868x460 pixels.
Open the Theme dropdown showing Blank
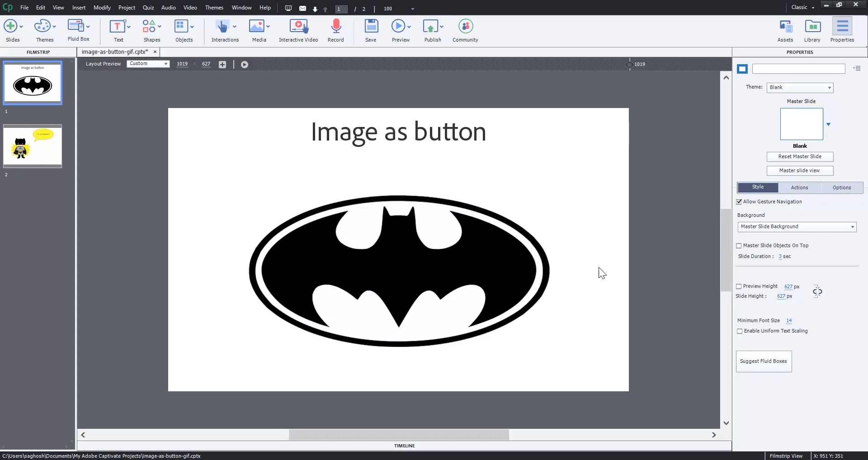(800, 88)
